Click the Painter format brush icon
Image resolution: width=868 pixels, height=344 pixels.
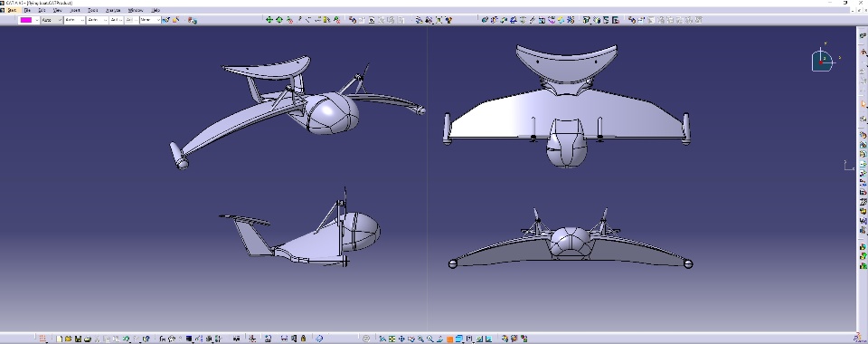point(165,20)
